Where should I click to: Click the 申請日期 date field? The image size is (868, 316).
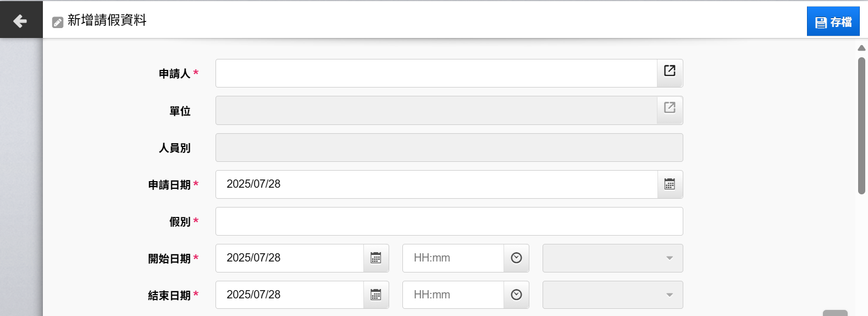tap(436, 184)
